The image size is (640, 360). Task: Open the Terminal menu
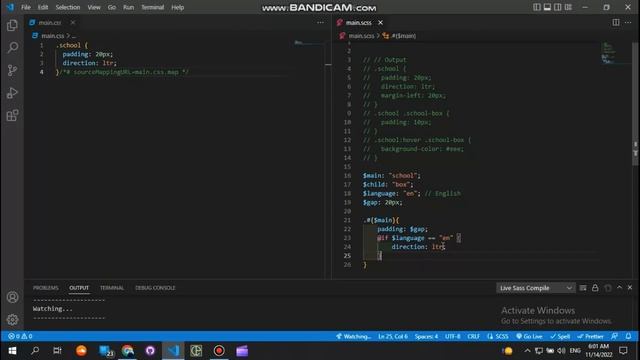click(152, 7)
